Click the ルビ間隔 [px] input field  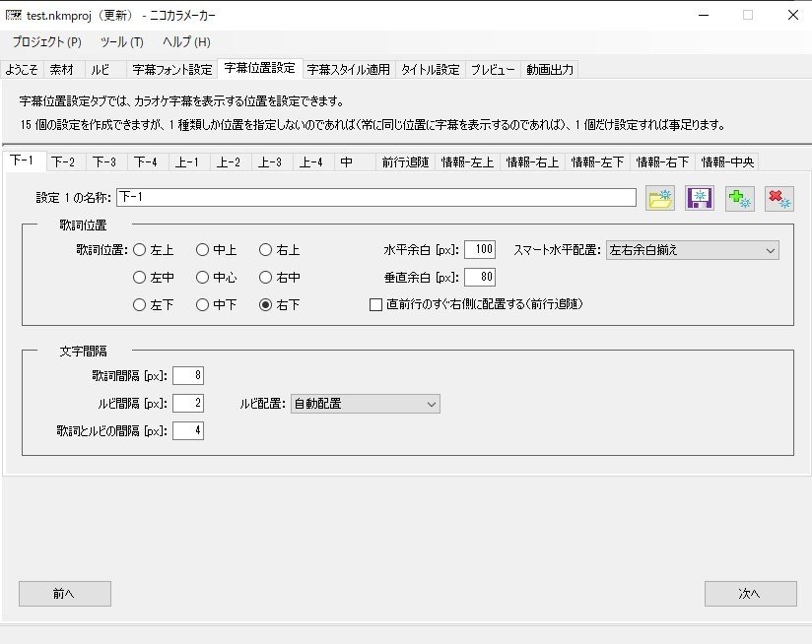tap(188, 403)
